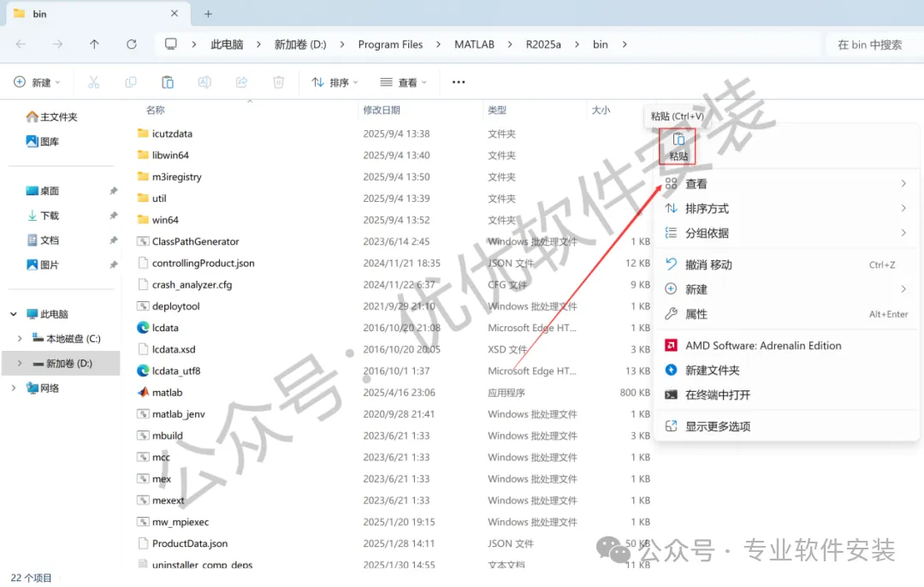924x587 pixels.
Task: Open Group by (分组依据) context submenu
Action: pos(786,234)
